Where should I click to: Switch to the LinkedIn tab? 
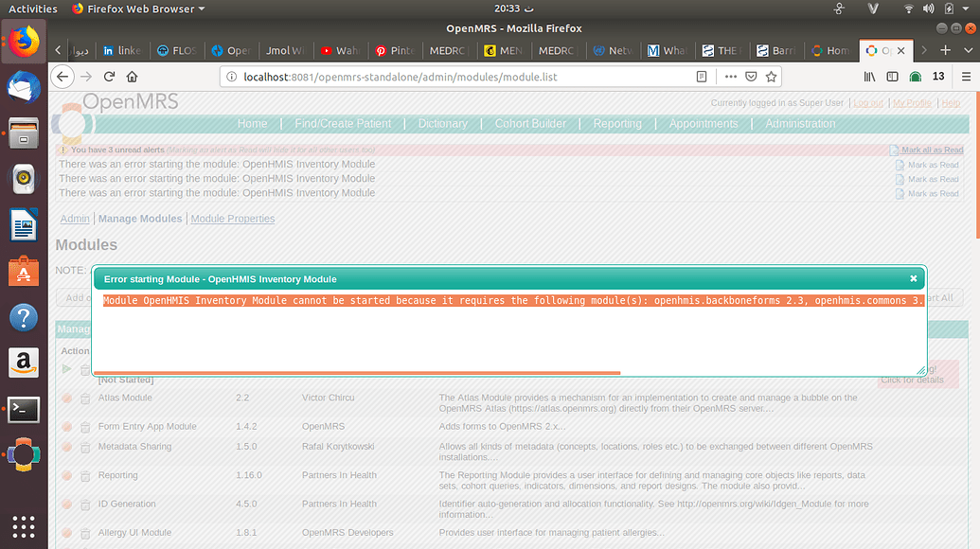(121, 50)
